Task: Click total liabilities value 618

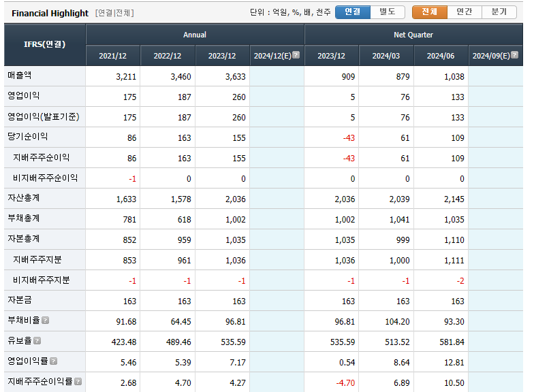Action: coord(184,219)
